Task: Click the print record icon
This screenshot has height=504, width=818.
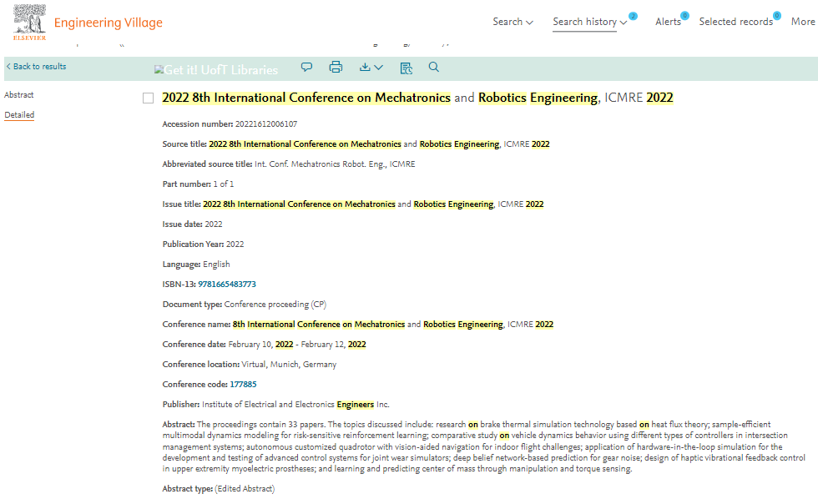Action: point(336,68)
